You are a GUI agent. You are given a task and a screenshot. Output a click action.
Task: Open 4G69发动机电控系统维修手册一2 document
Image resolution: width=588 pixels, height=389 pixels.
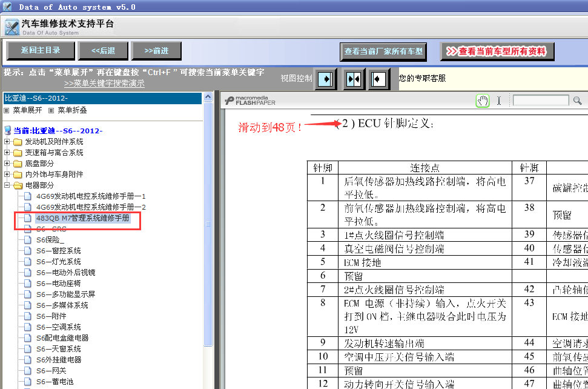91,207
